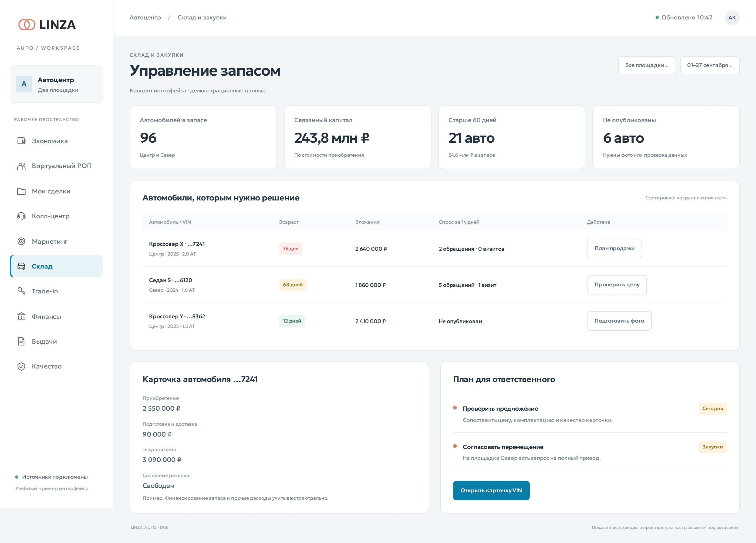Click the Проверить цену button

[x=617, y=285]
